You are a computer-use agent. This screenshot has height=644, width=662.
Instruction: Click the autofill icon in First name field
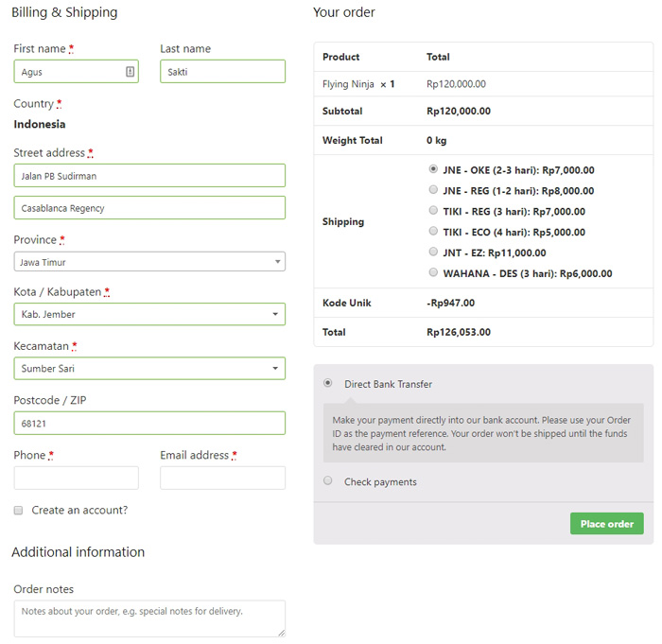(131, 72)
